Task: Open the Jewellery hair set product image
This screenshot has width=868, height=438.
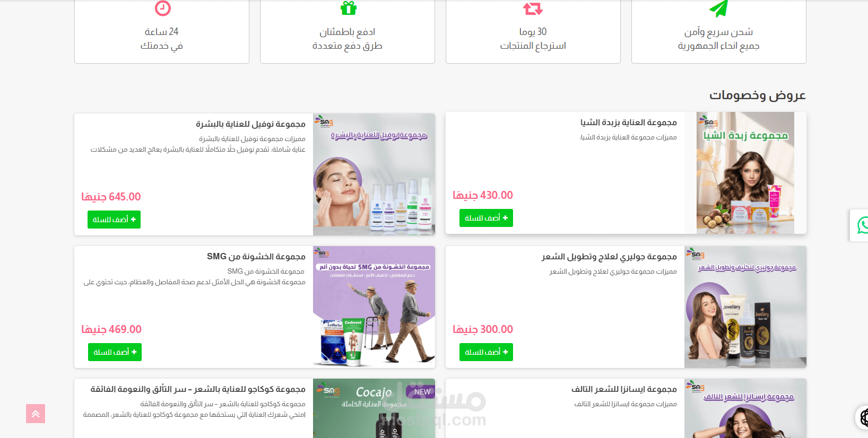Action: tap(745, 307)
